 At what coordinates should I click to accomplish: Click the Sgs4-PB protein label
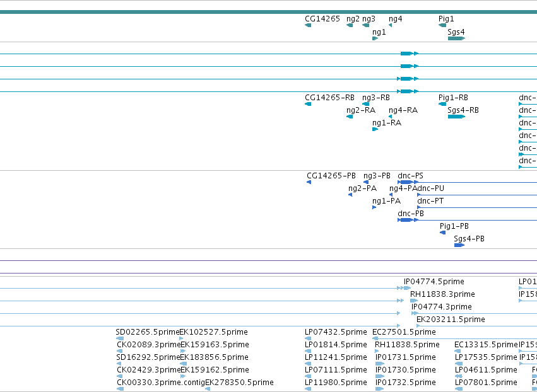pos(469,239)
